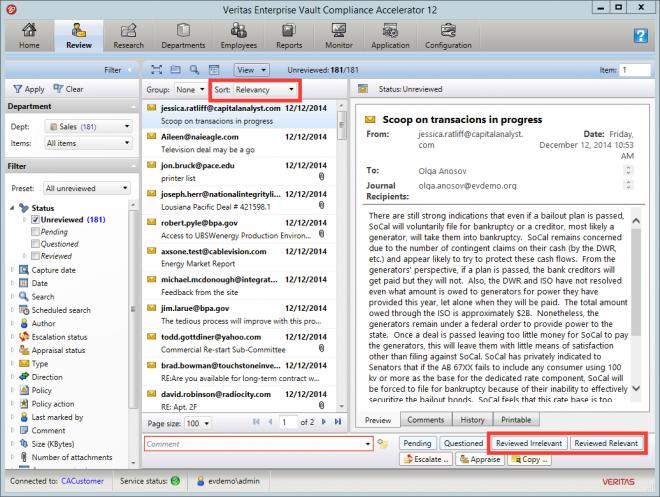Screen dimensions: 660x497
Task: Click the Copy button
Action: (530, 459)
